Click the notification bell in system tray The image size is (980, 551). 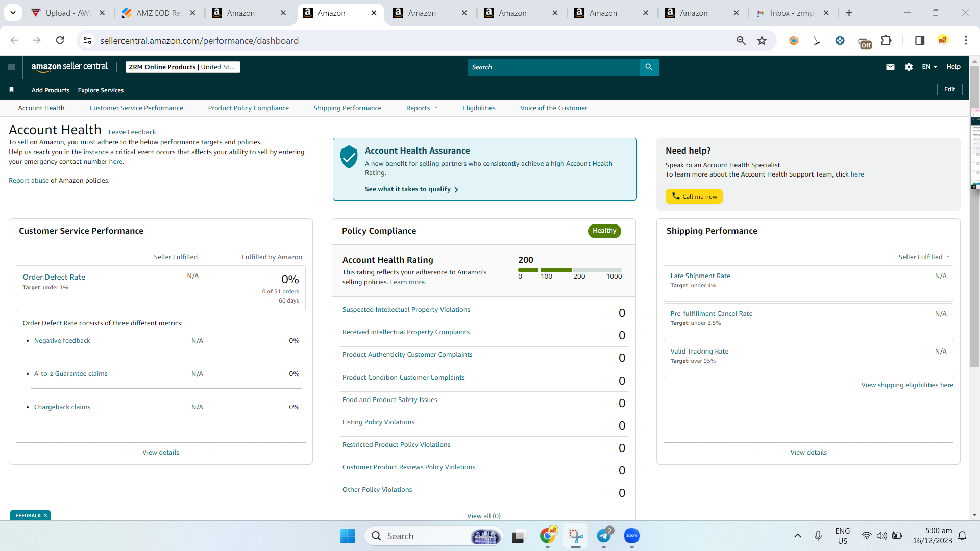962,536
